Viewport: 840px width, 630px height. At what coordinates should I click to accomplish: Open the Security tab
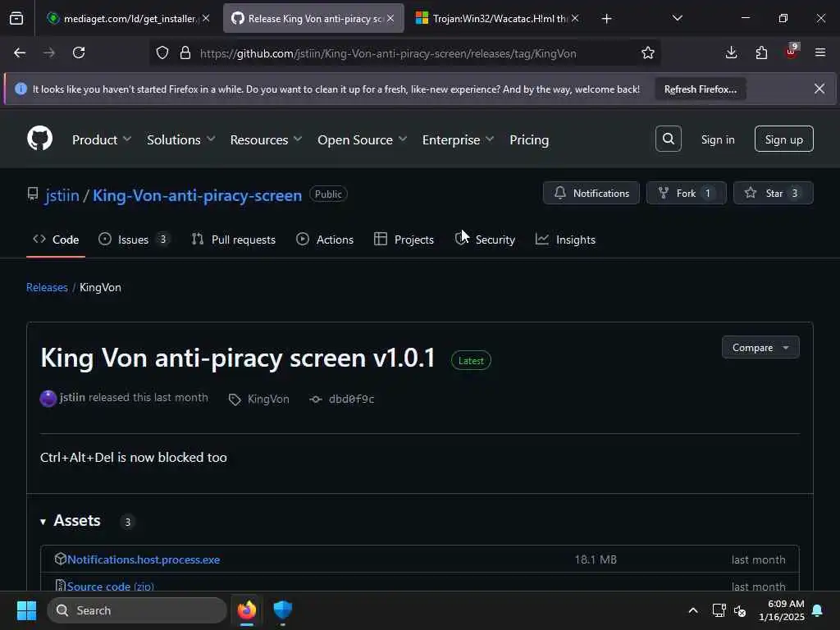tap(485, 240)
